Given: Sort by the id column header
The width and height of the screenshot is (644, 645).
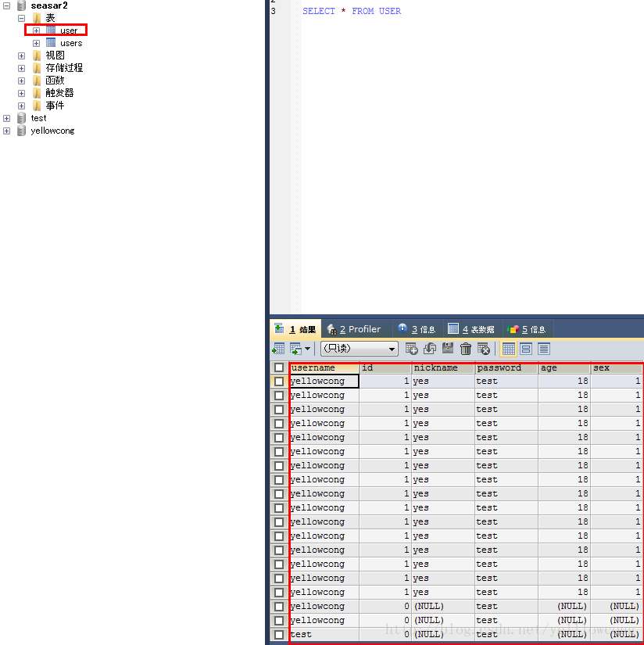Looking at the screenshot, I should 385,367.
